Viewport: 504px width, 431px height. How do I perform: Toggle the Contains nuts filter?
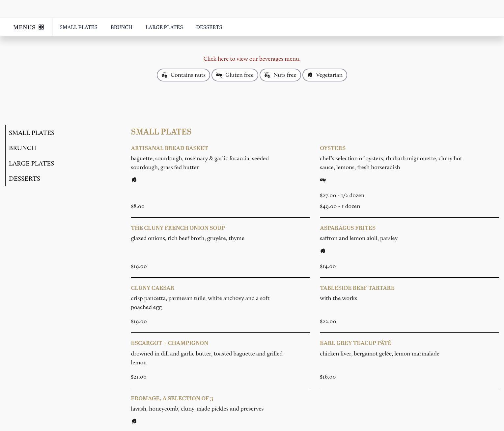coord(183,75)
